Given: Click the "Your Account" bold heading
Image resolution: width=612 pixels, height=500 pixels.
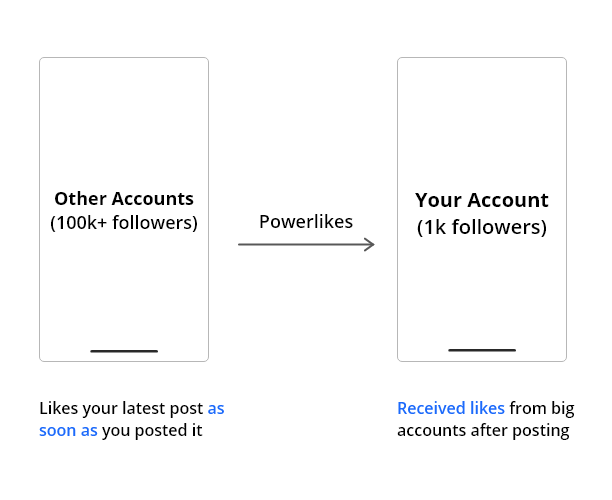Looking at the screenshot, I should pos(482,200).
